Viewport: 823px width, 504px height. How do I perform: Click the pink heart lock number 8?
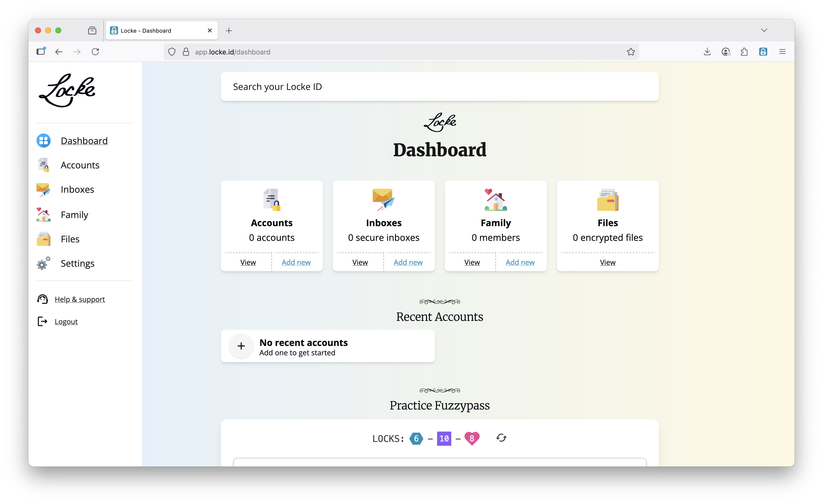click(x=472, y=438)
